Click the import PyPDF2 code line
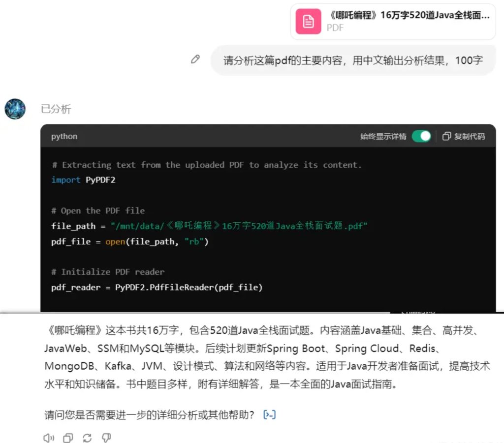This screenshot has height=443, width=504. pyautogui.click(x=83, y=180)
